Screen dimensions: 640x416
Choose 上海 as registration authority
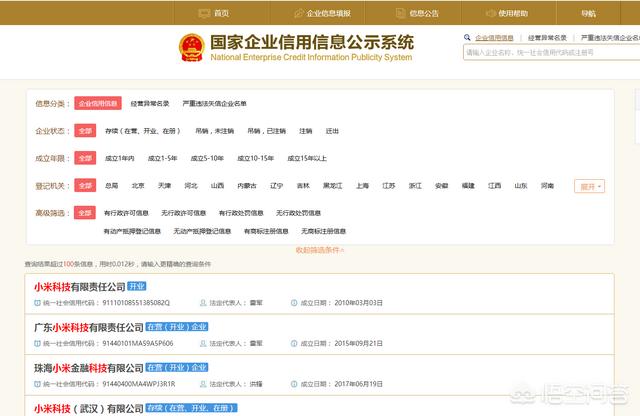pyautogui.click(x=362, y=186)
